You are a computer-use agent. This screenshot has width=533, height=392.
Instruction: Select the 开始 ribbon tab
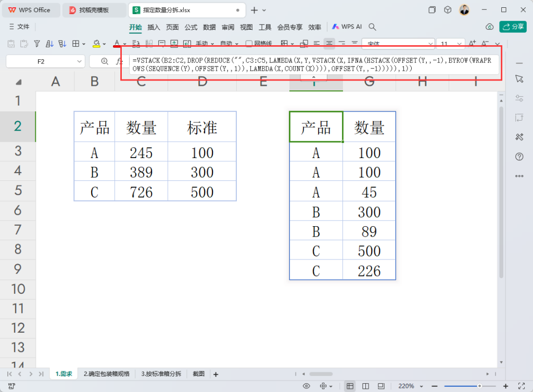pos(135,27)
